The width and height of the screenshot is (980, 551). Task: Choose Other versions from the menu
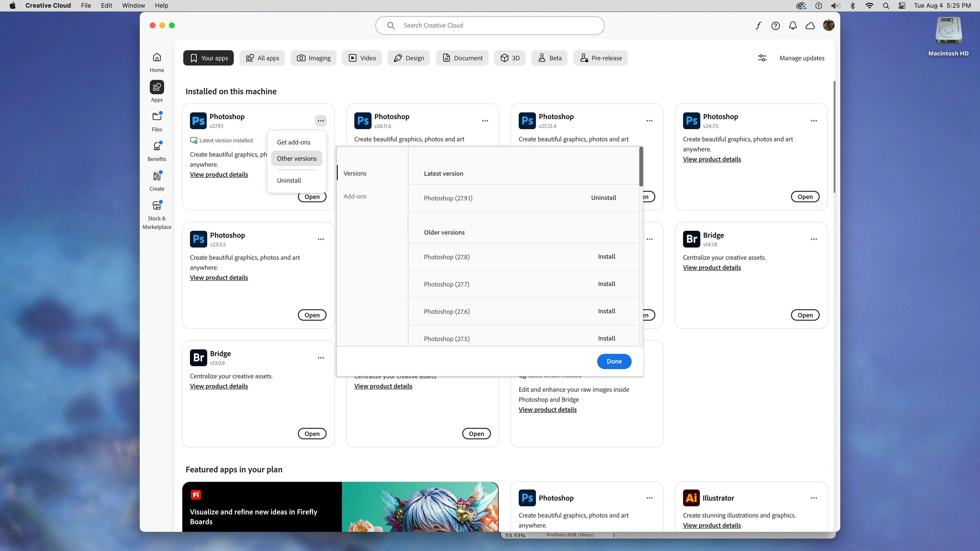pos(297,159)
